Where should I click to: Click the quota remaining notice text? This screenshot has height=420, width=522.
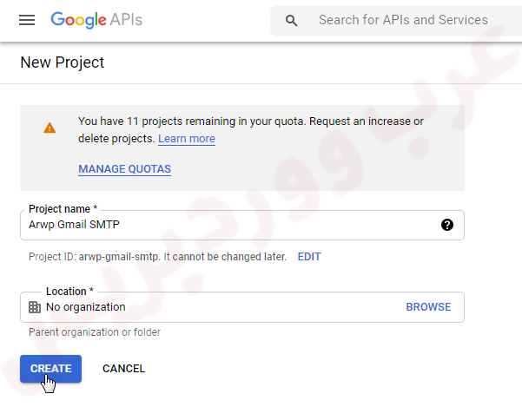coord(250,121)
